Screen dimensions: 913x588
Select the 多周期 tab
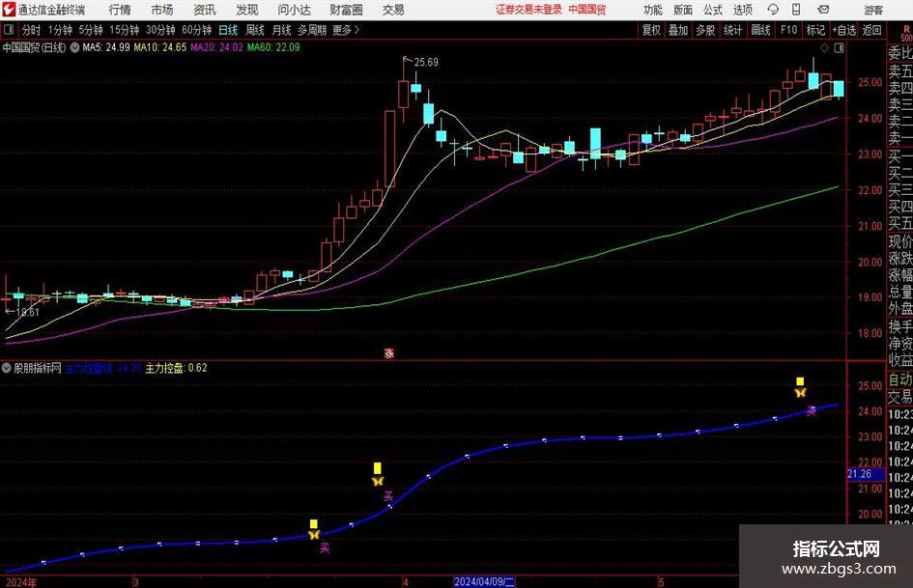pos(312,30)
